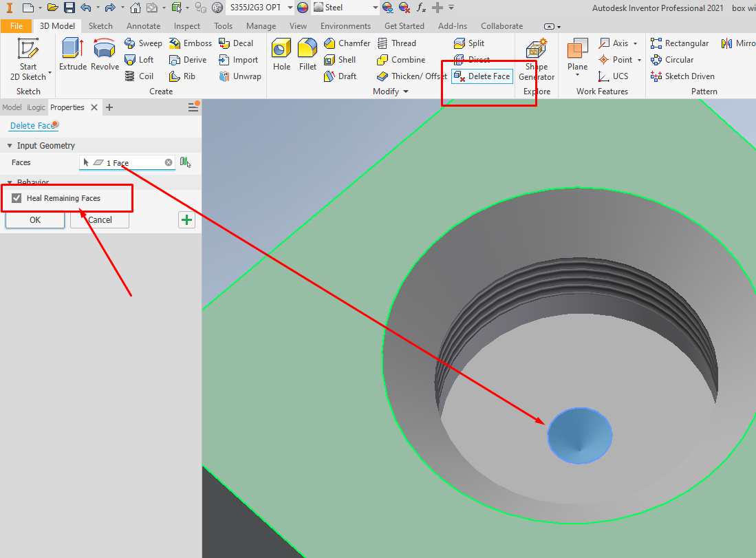Click the Import tool
Viewport: 756px width, 558px height.
pos(238,59)
